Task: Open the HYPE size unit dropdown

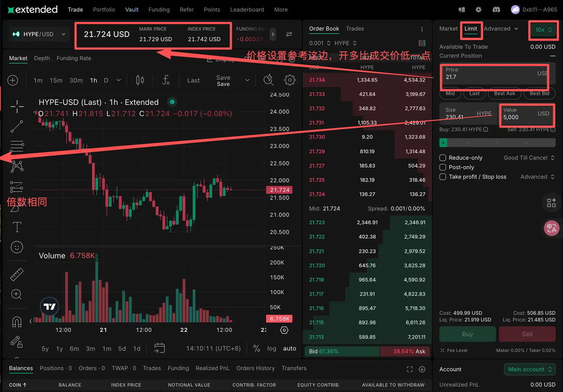Action: point(345,43)
